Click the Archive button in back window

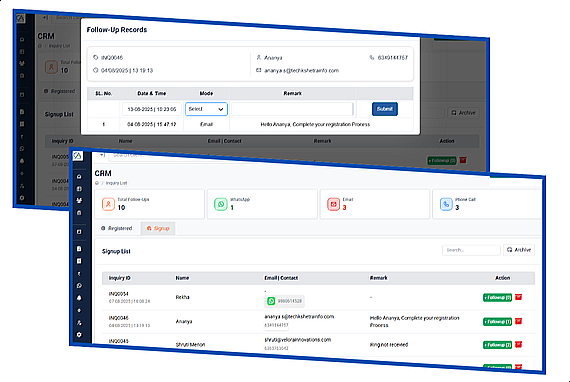click(x=463, y=113)
